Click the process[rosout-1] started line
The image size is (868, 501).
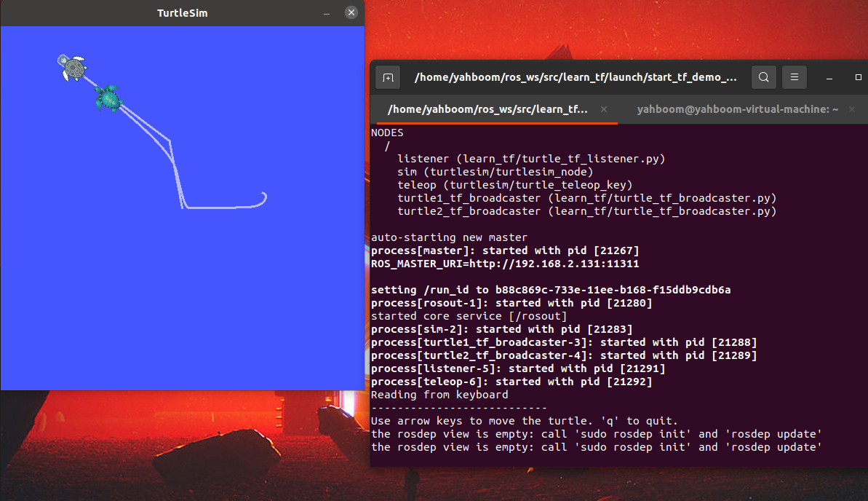tap(511, 303)
